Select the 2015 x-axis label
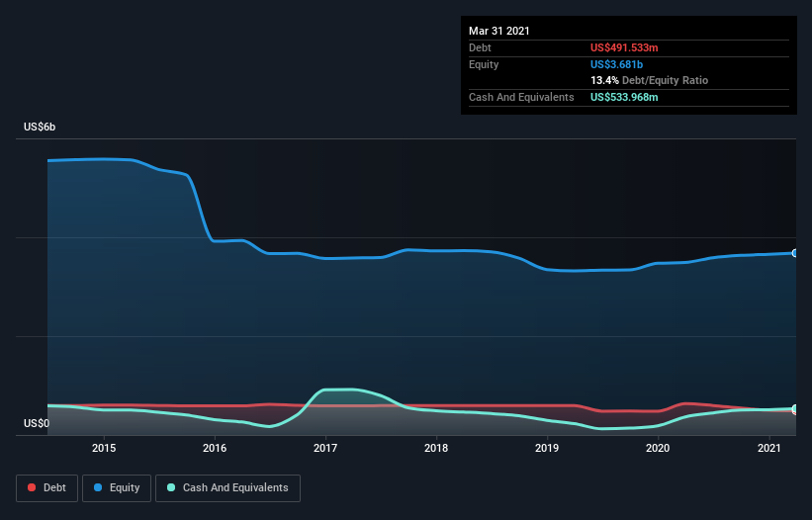This screenshot has height=520, width=812. [104, 448]
